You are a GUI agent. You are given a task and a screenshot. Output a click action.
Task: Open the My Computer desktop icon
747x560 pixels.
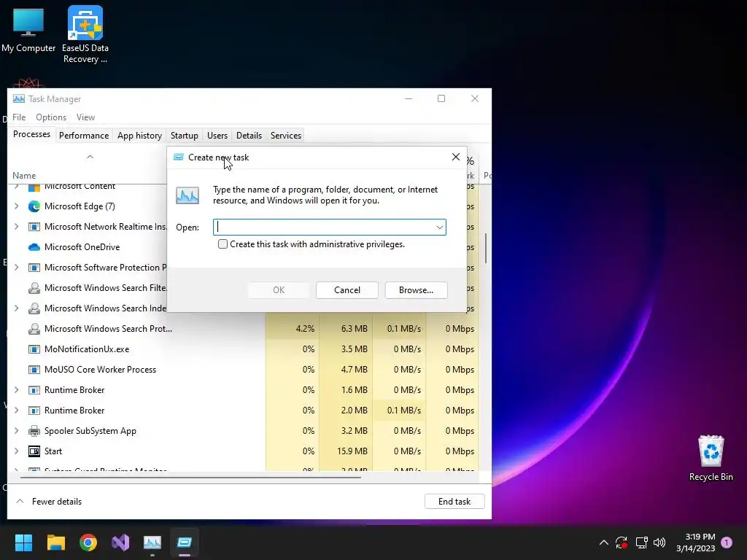(28, 31)
